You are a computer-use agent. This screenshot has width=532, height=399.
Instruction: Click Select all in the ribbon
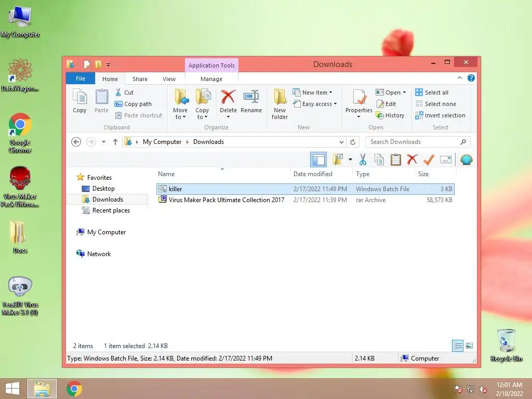point(432,92)
